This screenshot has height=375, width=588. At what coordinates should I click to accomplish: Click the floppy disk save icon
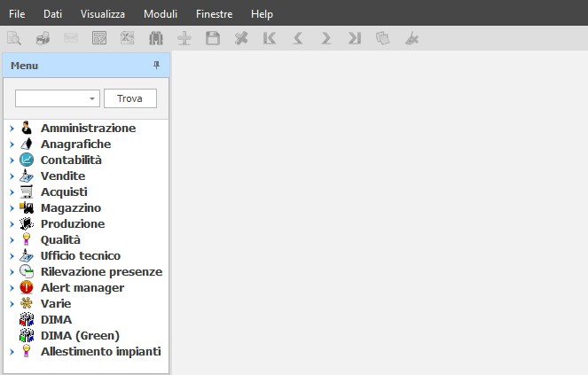[213, 38]
